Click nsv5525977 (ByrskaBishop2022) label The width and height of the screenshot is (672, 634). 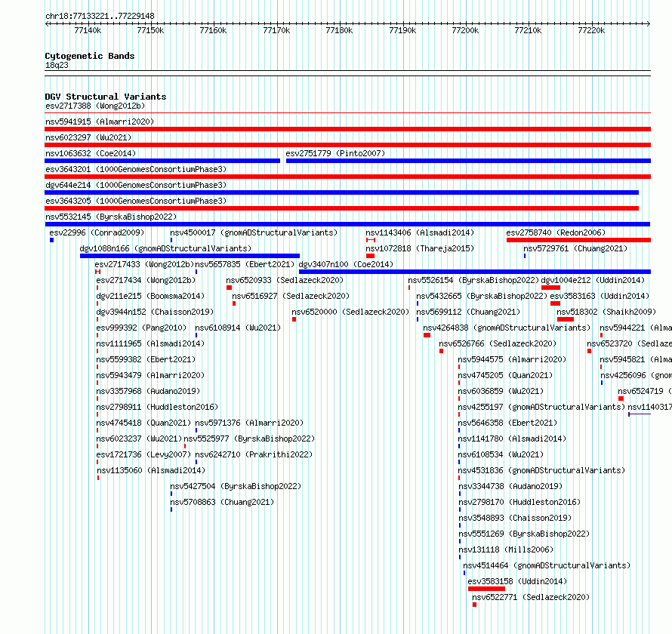point(249,439)
